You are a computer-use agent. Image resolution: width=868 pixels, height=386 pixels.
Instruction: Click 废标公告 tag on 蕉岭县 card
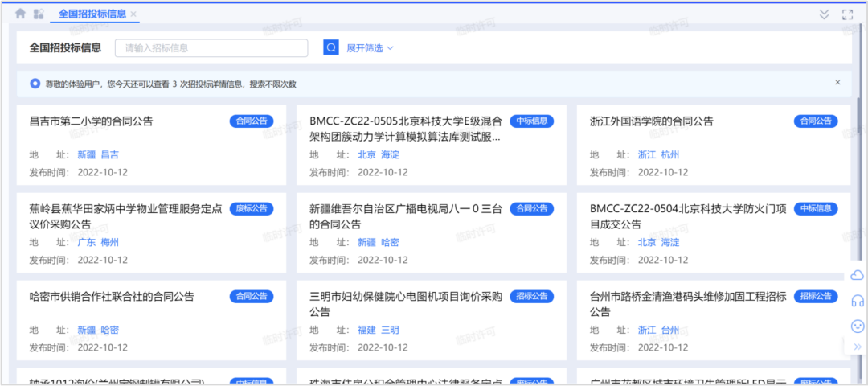point(252,209)
